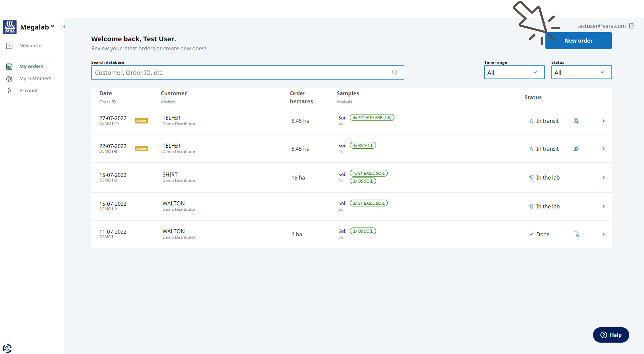
Task: Click the 4x SOLVITA BSE (UK) tag
Action: point(372,118)
